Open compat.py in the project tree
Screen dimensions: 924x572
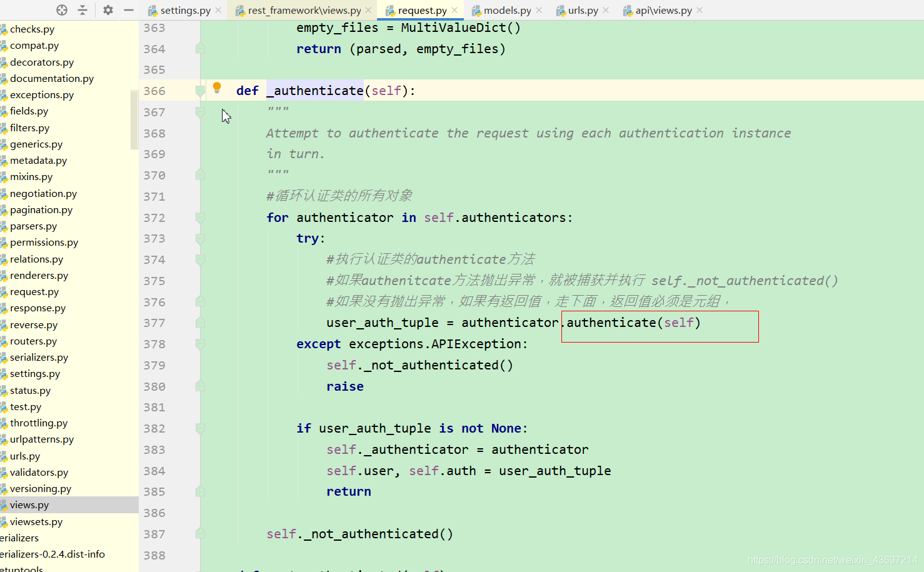34,46
